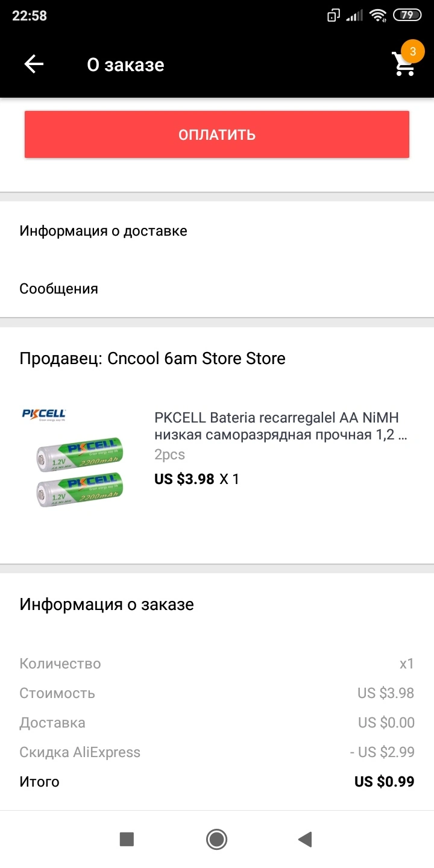Screen dimensions: 434x868
Task: Tap the PKCELL brand logo
Action: coord(43,415)
